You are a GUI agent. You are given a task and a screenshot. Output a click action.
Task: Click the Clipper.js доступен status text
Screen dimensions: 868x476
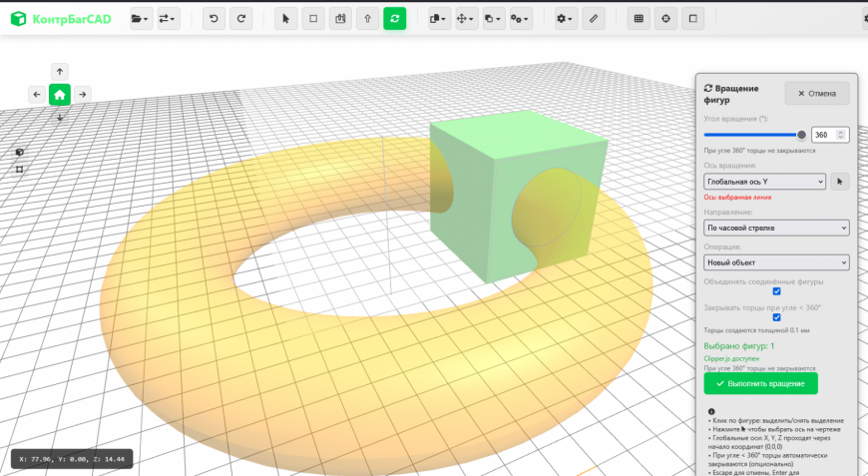coord(731,358)
